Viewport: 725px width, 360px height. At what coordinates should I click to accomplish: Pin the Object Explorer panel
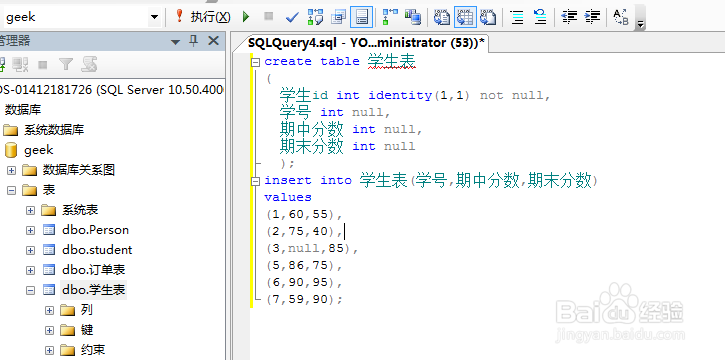[x=194, y=41]
